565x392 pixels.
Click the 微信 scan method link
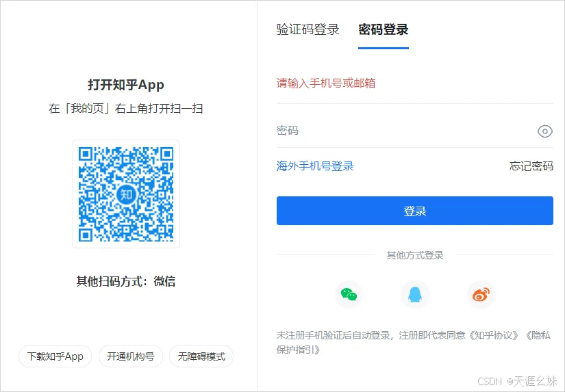tap(164, 281)
